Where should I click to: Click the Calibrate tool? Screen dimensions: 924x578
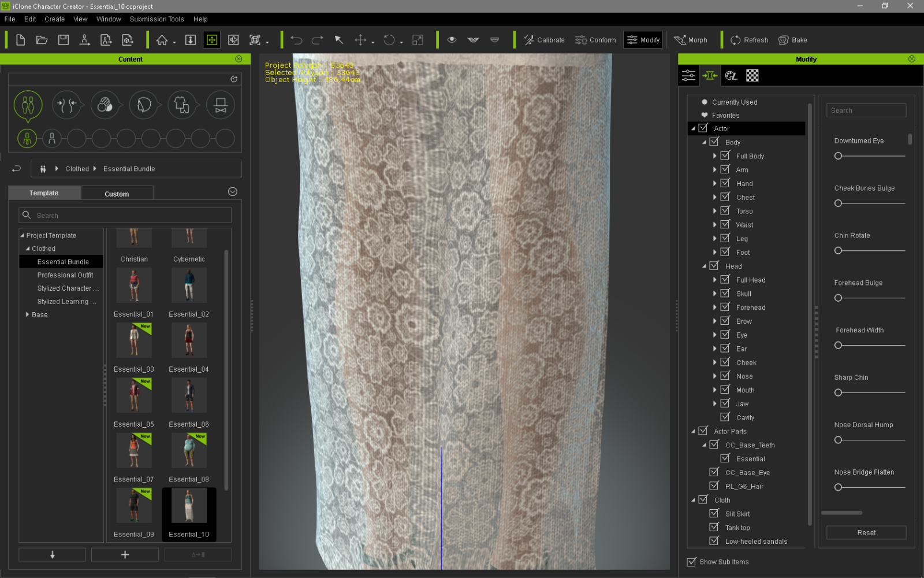544,40
